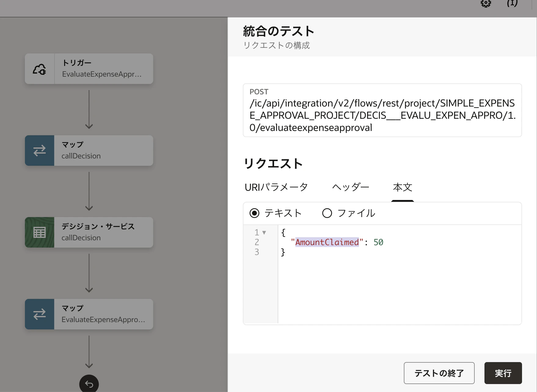Click the return arrow end node

pyautogui.click(x=89, y=384)
